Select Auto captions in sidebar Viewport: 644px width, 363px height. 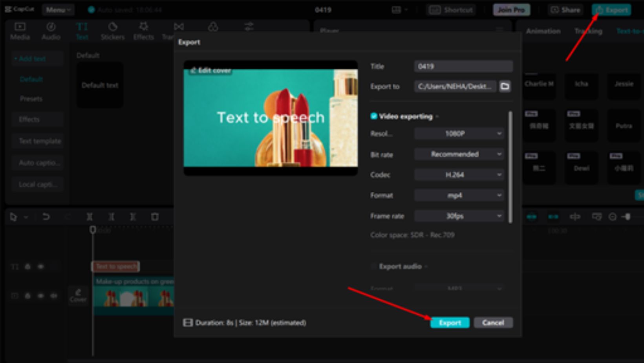click(38, 162)
